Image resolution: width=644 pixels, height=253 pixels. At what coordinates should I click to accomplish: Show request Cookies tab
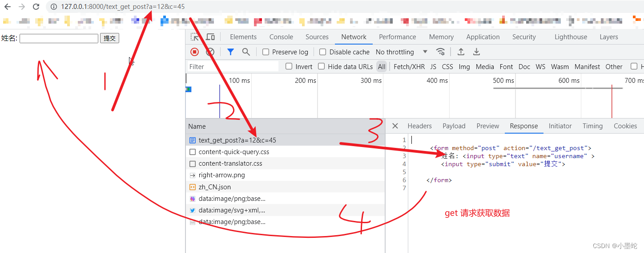point(625,126)
